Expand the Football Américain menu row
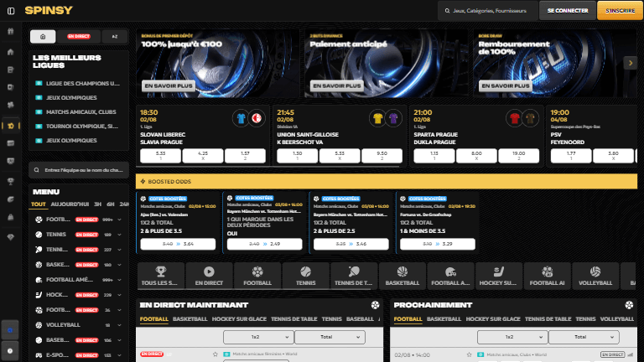Screen dimensions: 644x362 tap(79, 280)
